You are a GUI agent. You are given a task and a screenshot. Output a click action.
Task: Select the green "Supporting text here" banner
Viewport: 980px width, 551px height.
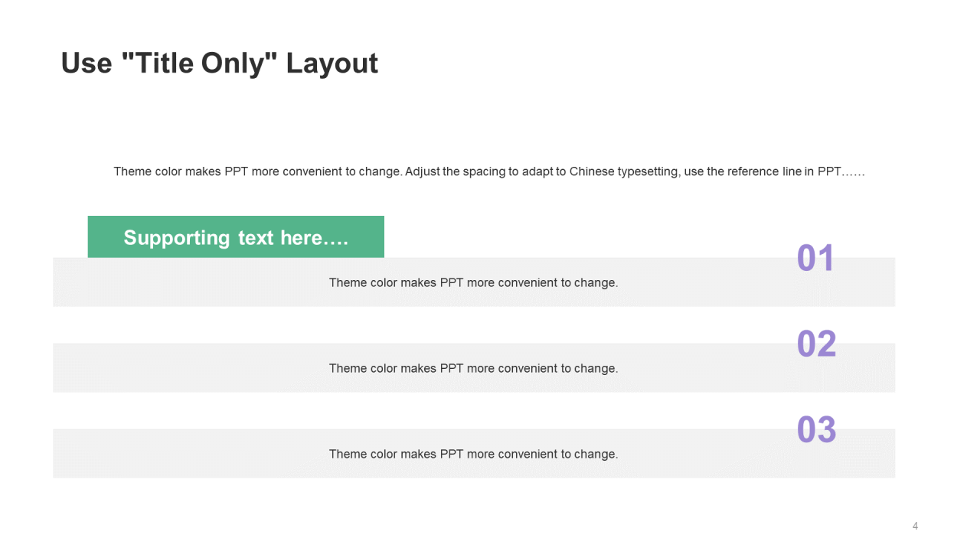[236, 237]
